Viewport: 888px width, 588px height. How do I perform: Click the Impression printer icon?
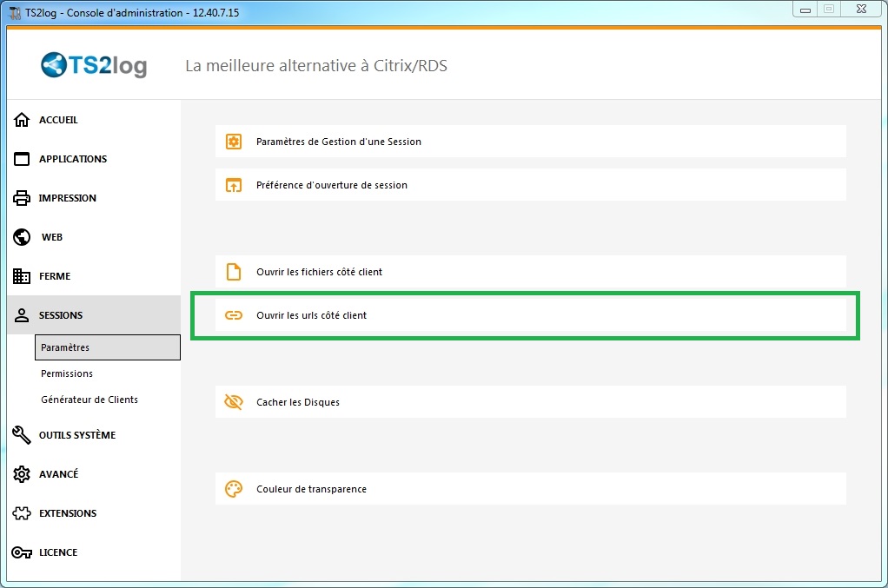(22, 198)
